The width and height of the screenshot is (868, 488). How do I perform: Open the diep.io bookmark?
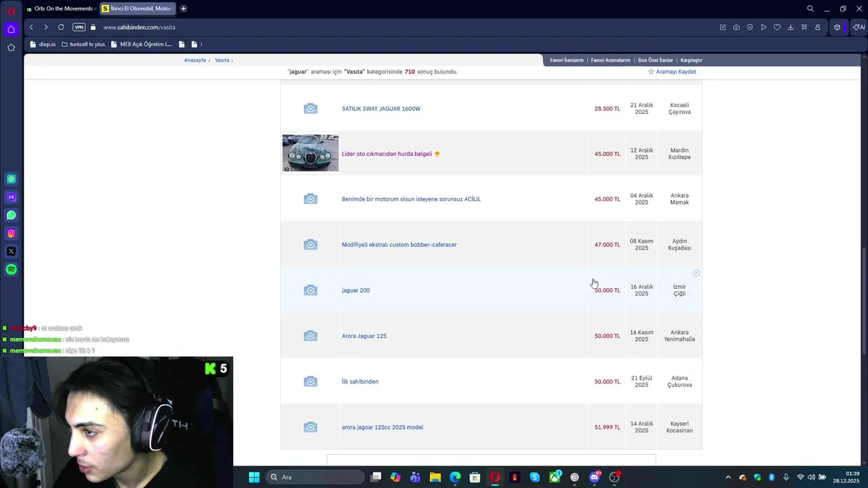pyautogui.click(x=43, y=44)
